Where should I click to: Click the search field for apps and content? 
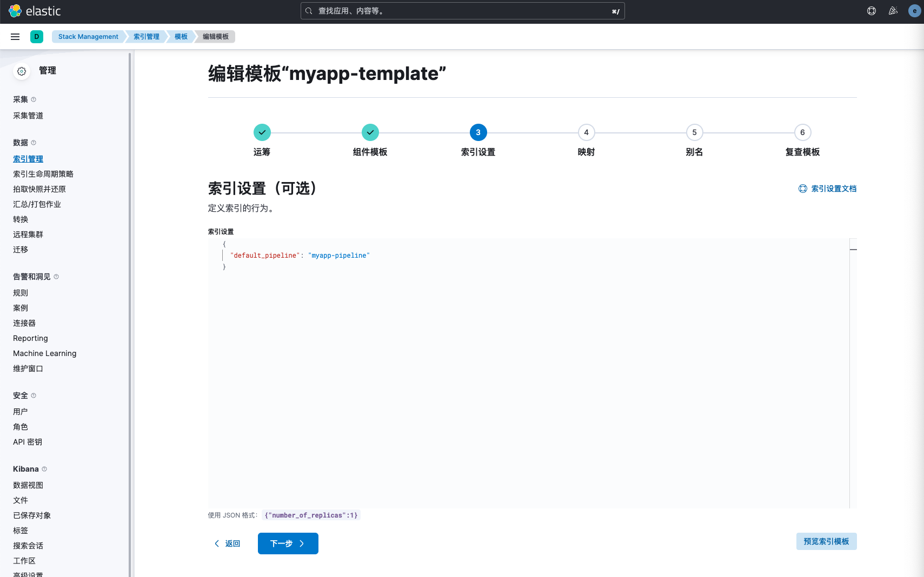coord(463,11)
